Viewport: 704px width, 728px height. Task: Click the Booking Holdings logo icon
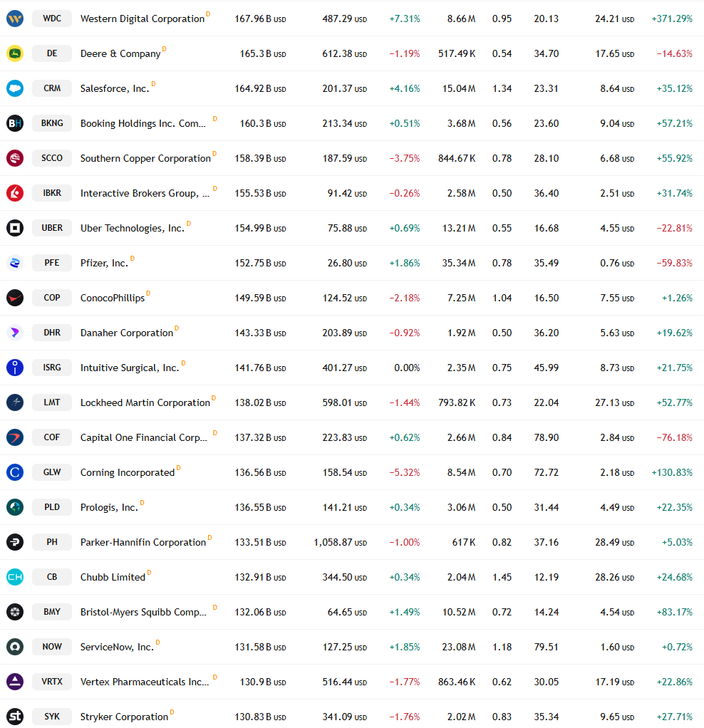(15, 123)
